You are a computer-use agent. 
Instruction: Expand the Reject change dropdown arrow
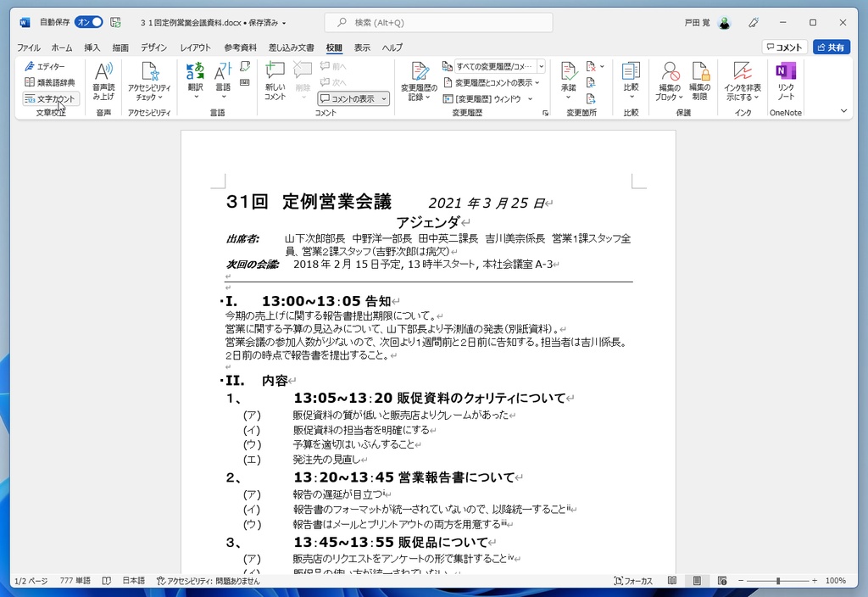click(603, 66)
